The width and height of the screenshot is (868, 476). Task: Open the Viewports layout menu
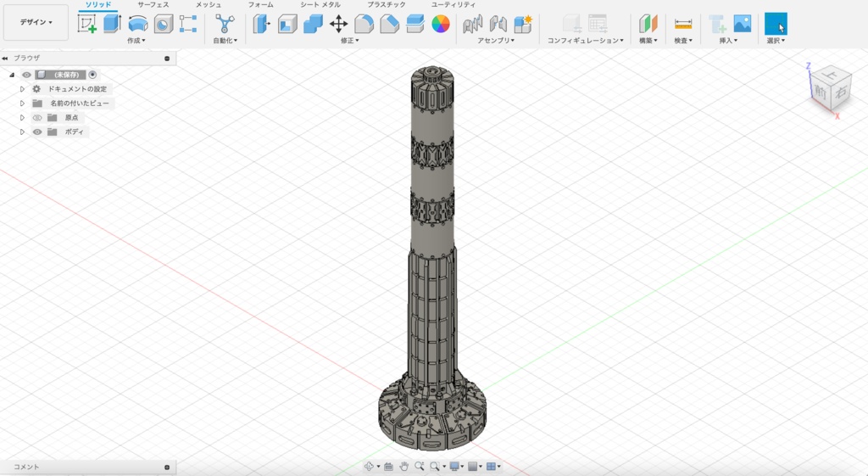[491, 467]
